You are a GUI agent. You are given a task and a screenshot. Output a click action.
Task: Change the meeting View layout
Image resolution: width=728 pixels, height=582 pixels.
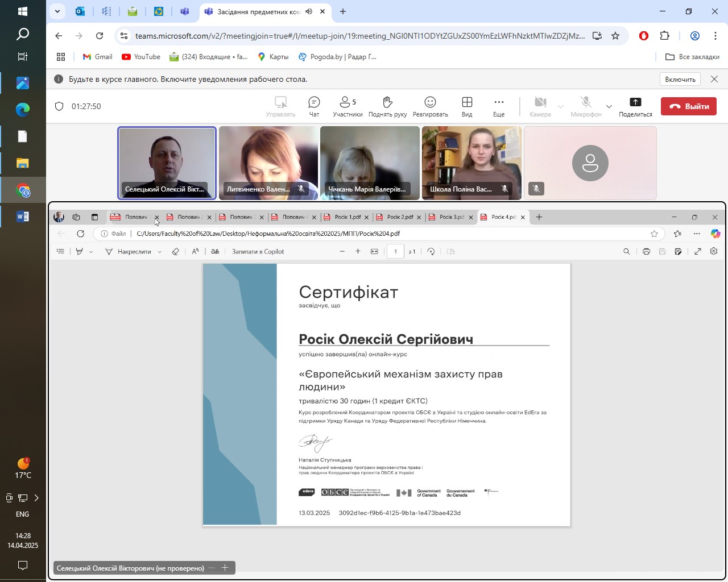(467, 106)
